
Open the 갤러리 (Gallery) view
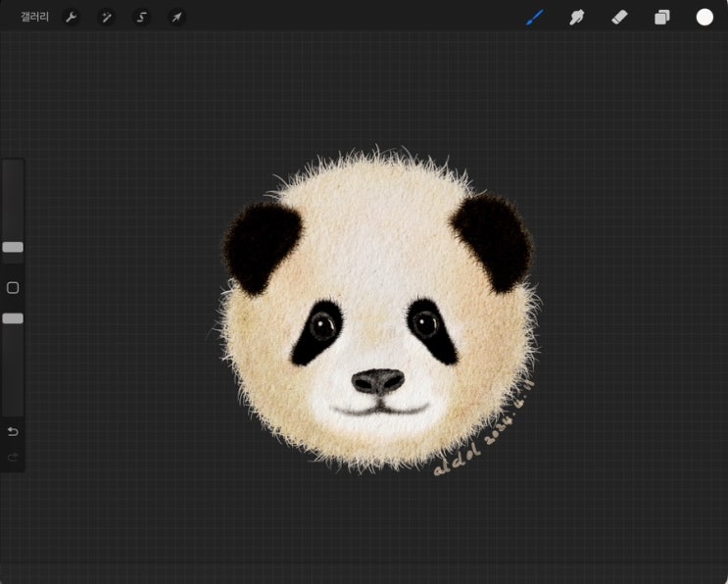[x=34, y=17]
